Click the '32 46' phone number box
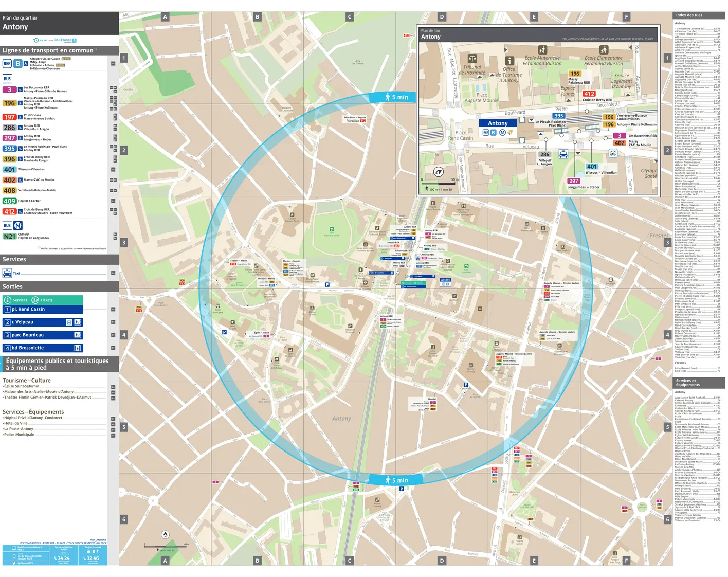Viewport: 728px width, 577px height. [93, 555]
